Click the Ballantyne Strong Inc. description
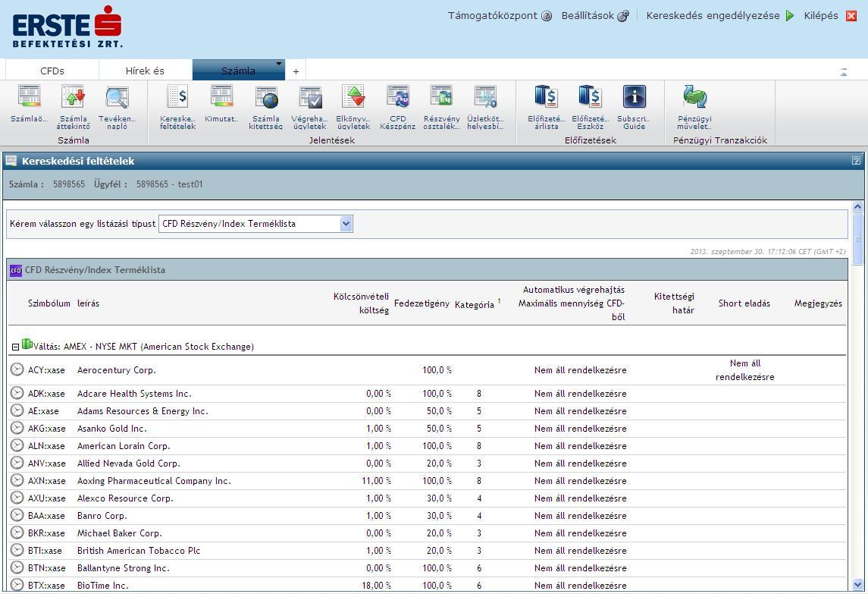The image size is (868, 594). [124, 568]
